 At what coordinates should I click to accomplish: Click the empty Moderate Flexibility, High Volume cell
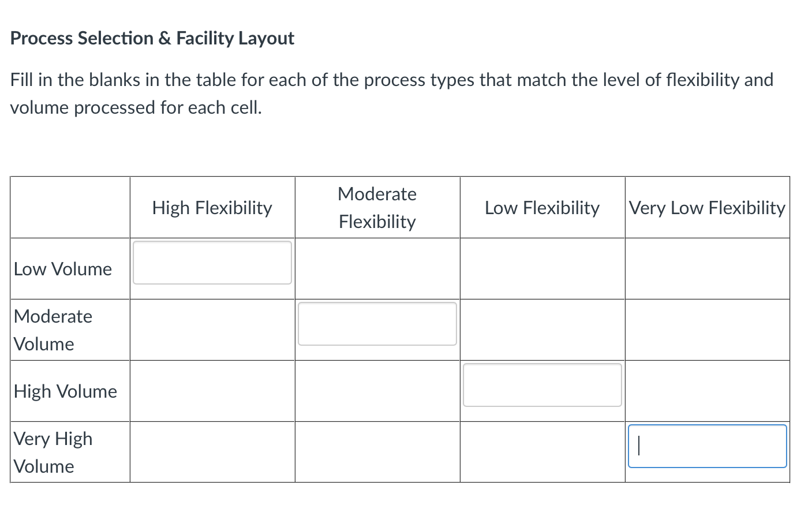click(377, 391)
